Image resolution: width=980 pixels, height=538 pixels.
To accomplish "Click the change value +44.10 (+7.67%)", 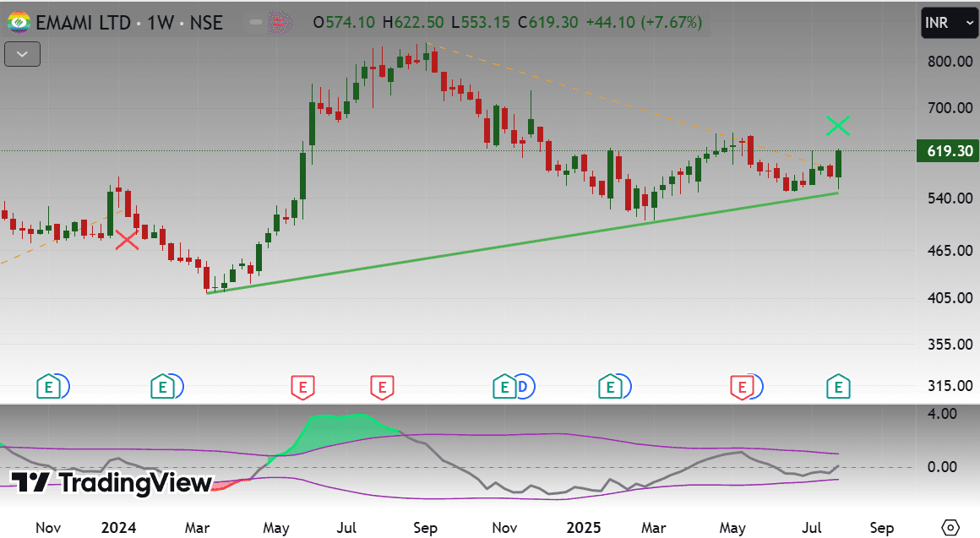I will tap(644, 23).
